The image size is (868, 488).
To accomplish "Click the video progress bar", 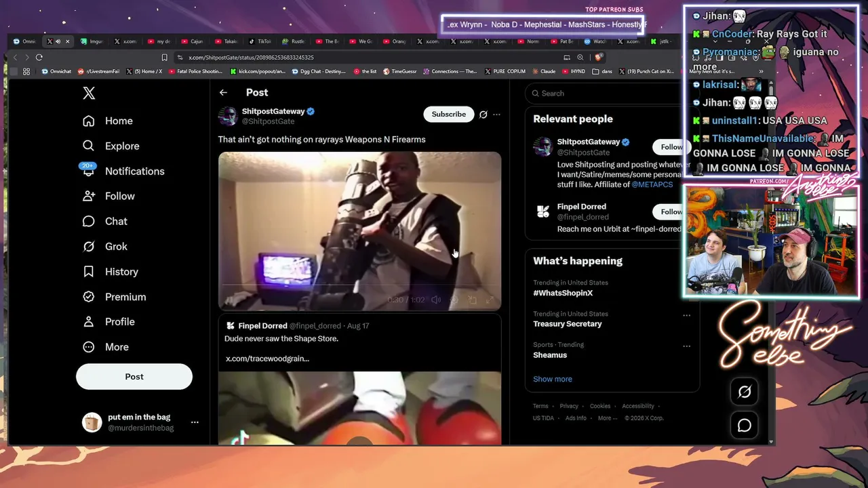I will click(x=359, y=285).
